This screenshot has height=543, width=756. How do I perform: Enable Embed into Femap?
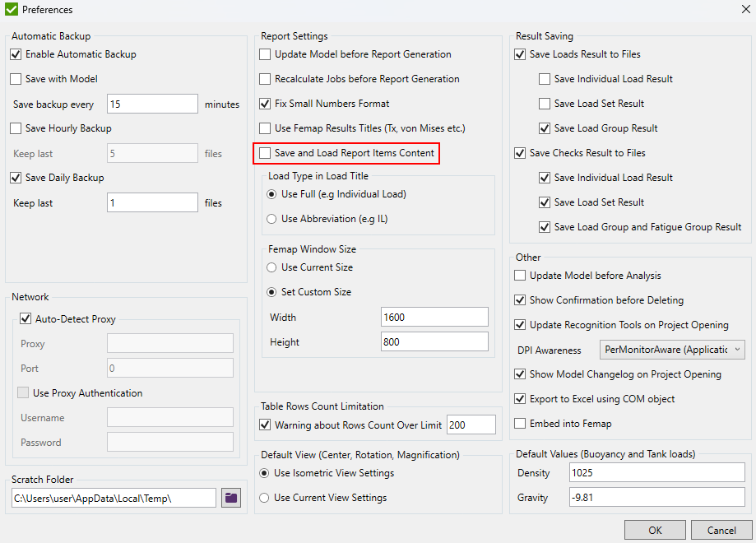pos(521,424)
